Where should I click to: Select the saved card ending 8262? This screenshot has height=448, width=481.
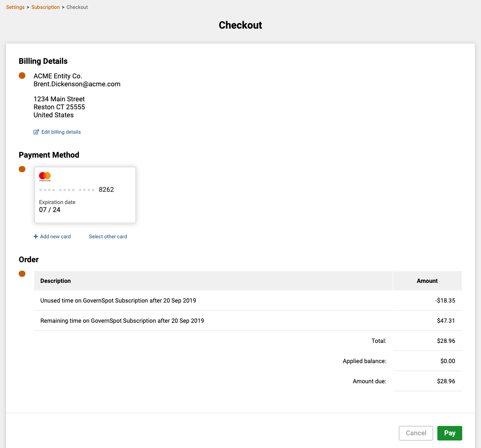click(85, 195)
